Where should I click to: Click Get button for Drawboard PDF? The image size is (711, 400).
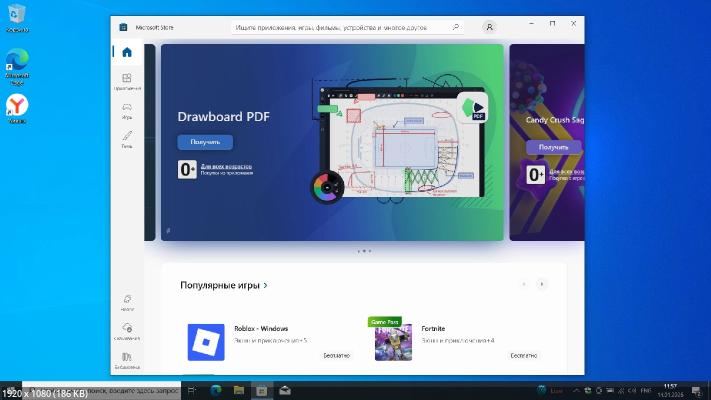(205, 142)
